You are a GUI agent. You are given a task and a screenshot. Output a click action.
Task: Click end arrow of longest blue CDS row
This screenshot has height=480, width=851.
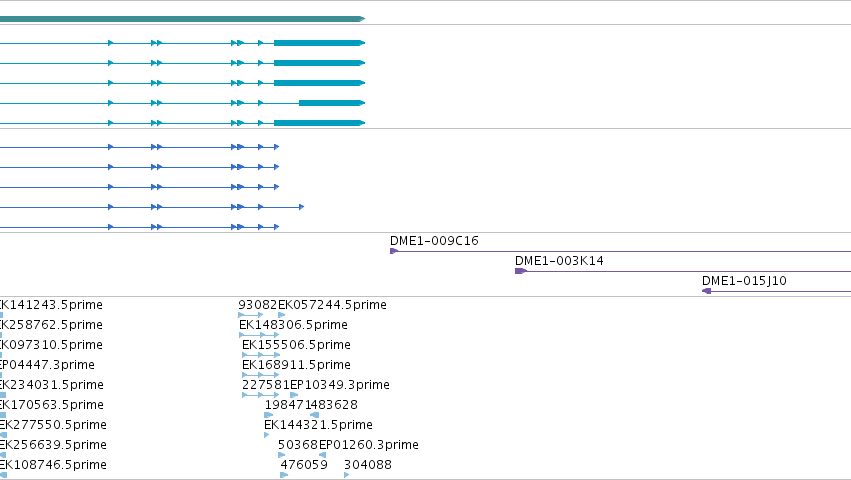coord(302,207)
